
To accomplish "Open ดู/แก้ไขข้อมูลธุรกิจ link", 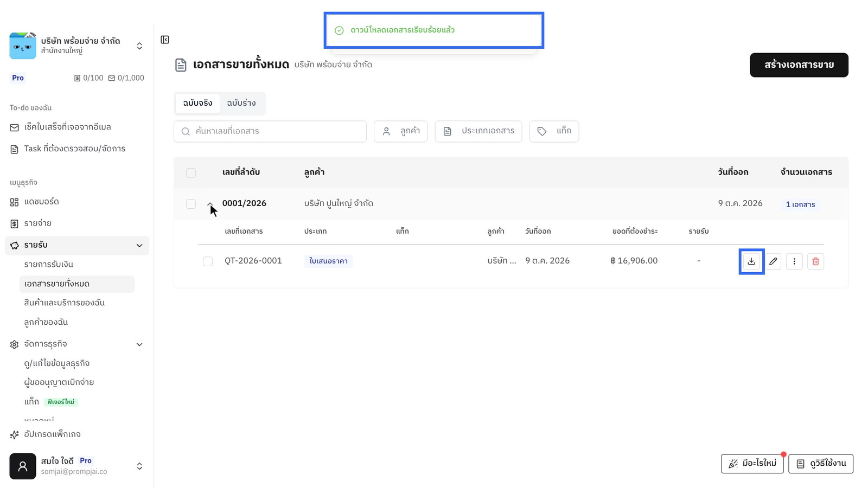I will pos(57,363).
